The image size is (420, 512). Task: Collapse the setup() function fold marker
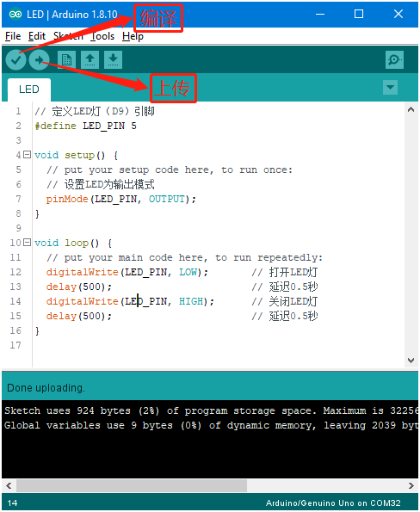pos(28,154)
